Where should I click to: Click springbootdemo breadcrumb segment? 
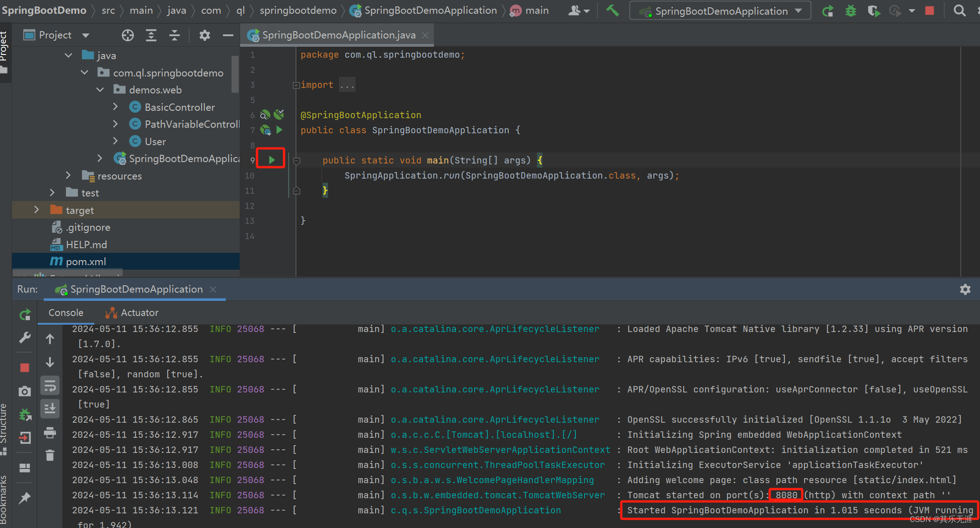[298, 11]
